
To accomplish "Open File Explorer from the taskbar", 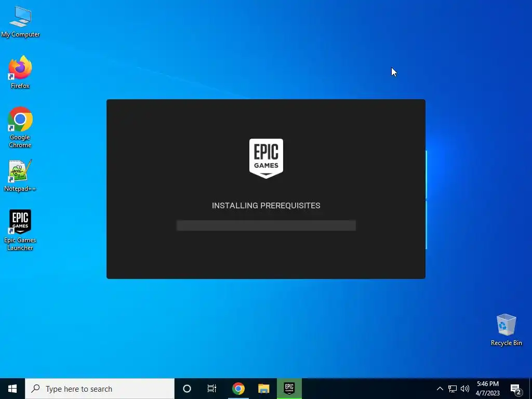I will point(263,389).
